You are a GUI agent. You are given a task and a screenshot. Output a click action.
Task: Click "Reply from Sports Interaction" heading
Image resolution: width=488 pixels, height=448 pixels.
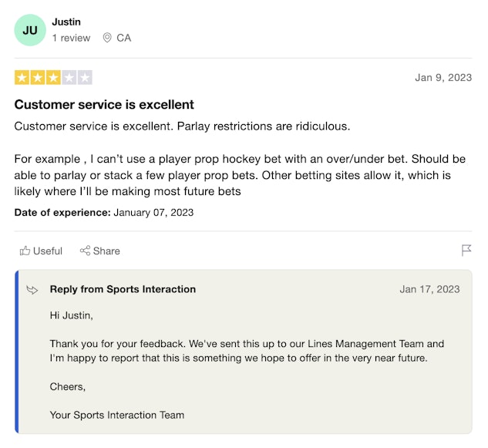click(x=123, y=289)
